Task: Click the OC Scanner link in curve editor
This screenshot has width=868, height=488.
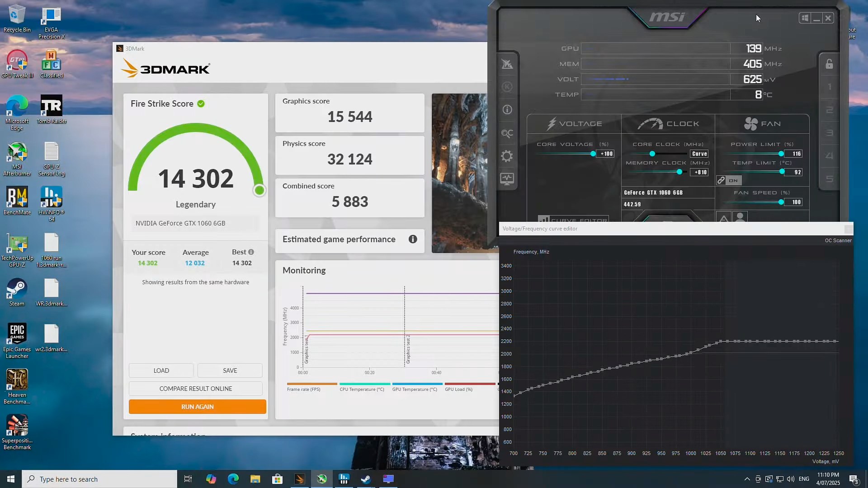Action: click(x=838, y=240)
